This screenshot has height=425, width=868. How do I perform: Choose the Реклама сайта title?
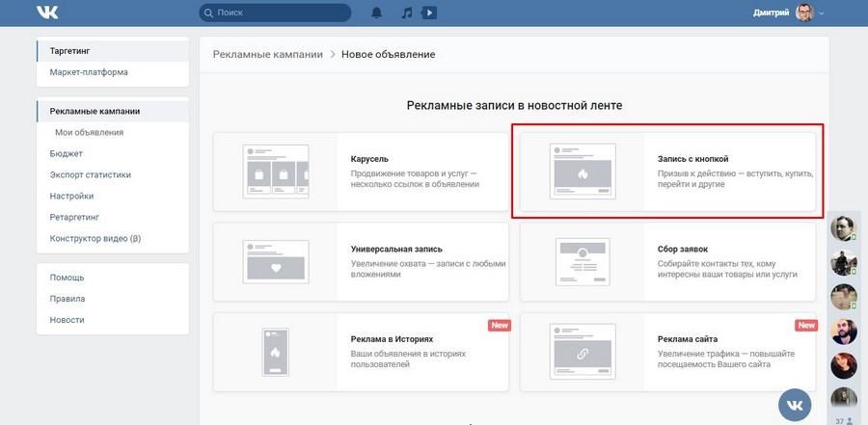pos(688,338)
